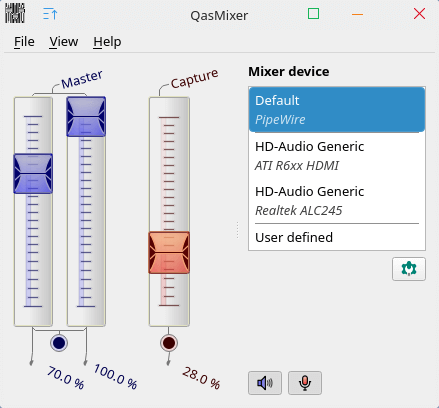Open the File menu

(x=24, y=42)
